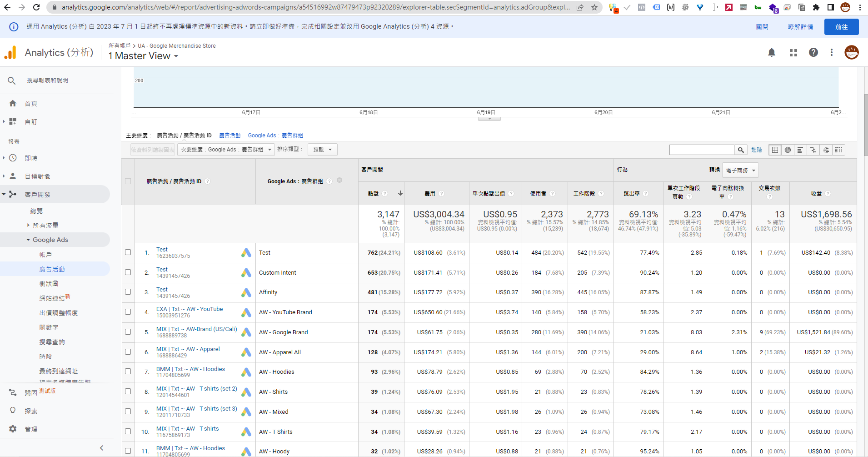Check the AW - YouTube Brand row checkbox

(x=128, y=312)
